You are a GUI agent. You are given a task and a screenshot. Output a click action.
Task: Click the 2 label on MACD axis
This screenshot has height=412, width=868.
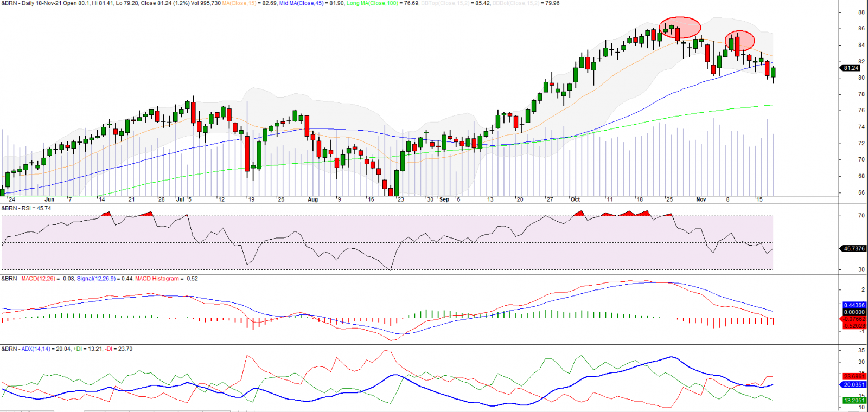pyautogui.click(x=863, y=290)
